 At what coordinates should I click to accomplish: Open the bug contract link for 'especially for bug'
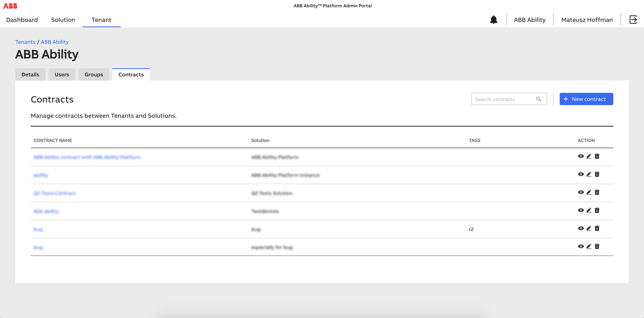click(x=38, y=247)
